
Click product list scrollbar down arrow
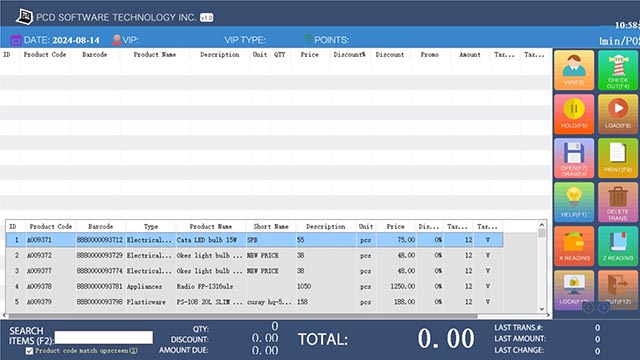click(x=542, y=309)
